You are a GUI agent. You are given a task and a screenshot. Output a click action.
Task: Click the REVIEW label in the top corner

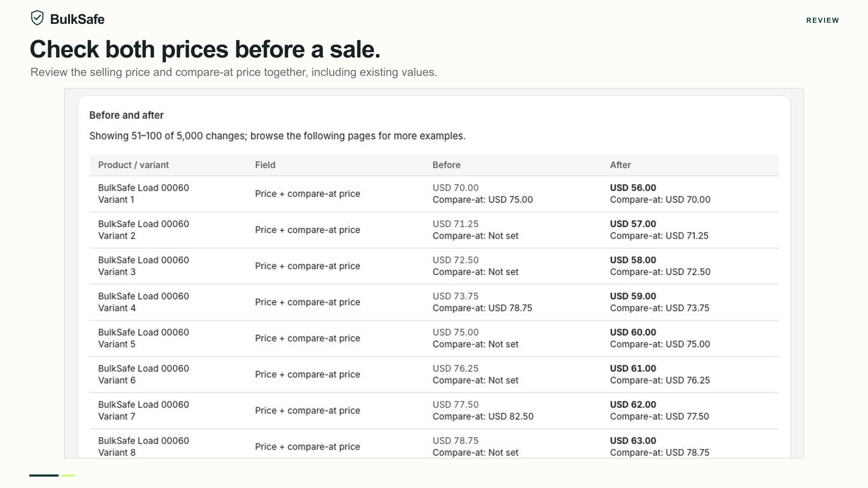822,20
